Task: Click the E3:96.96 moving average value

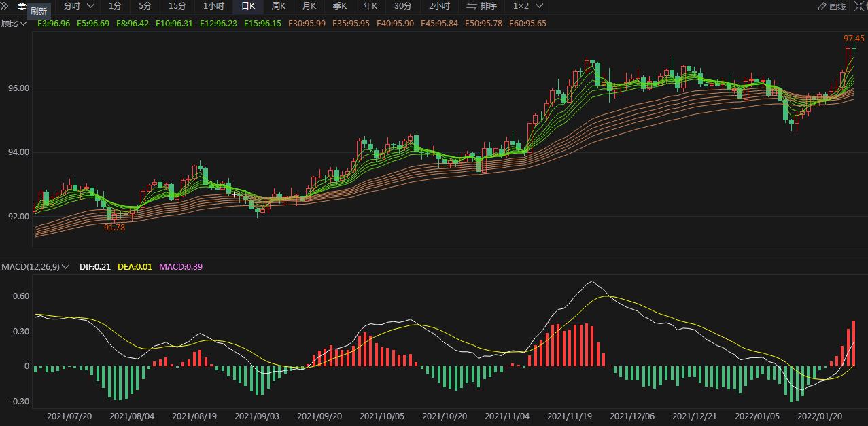Action: tap(54, 23)
